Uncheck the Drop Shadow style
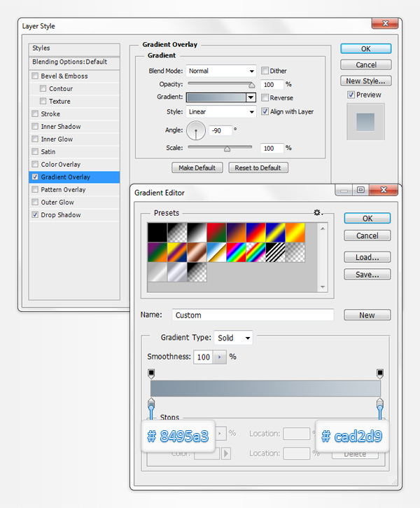The height and width of the screenshot is (508, 420). tap(36, 215)
